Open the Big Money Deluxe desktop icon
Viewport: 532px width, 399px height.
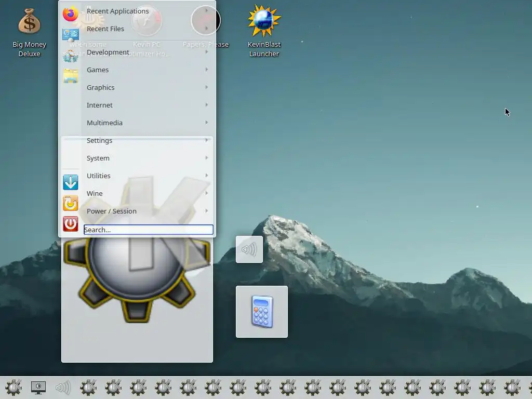(29, 33)
